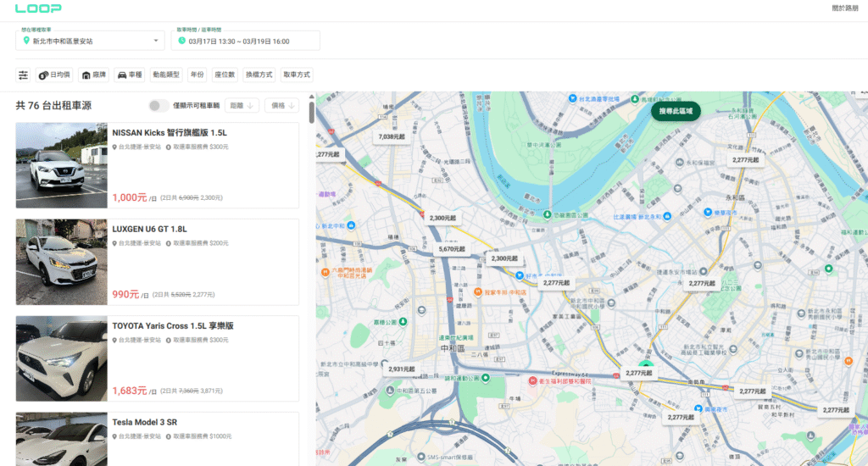Viewport: 868px width, 466px height.
Task: Click the LOOP logo in the header
Action: (38, 9)
